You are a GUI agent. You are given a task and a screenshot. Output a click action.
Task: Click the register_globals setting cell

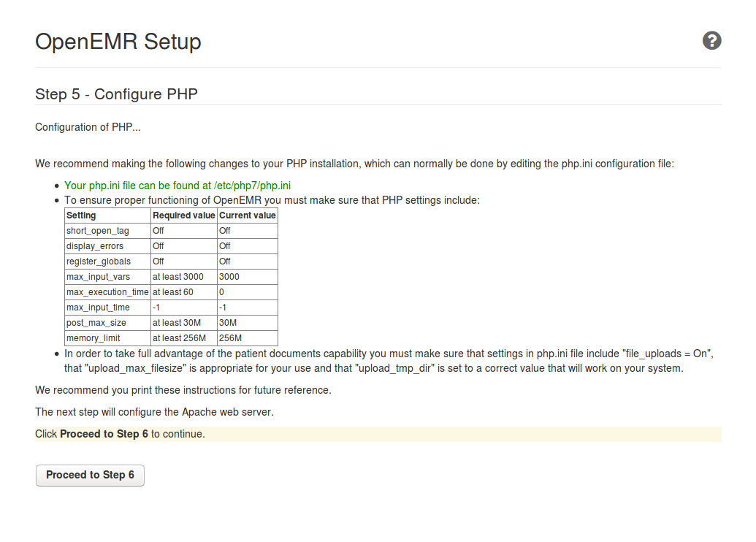coord(99,262)
